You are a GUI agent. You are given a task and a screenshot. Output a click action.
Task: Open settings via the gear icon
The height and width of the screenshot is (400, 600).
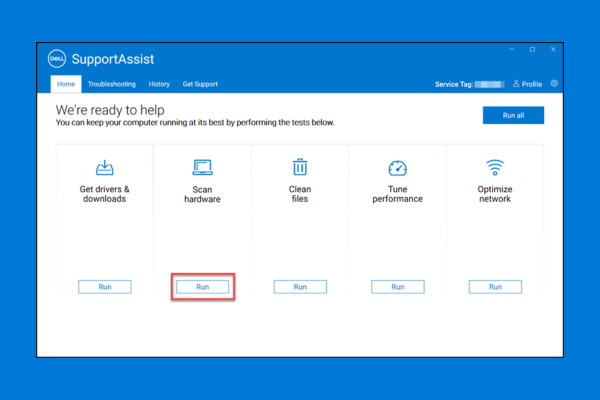point(554,83)
